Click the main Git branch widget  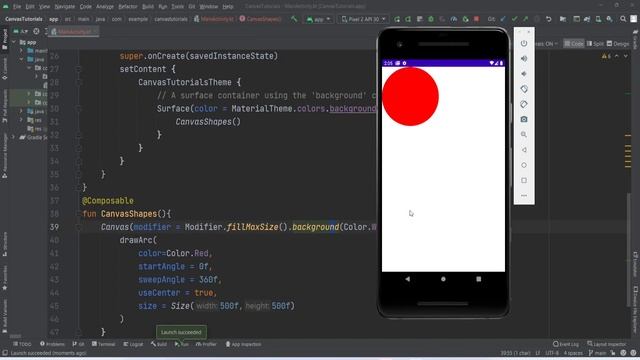pyautogui.click(x=598, y=353)
